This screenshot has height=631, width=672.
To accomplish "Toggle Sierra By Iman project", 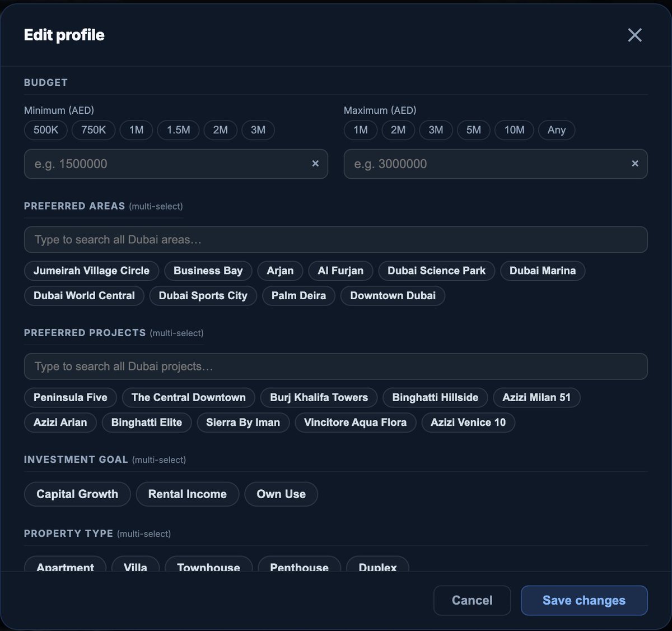I will [x=243, y=422].
